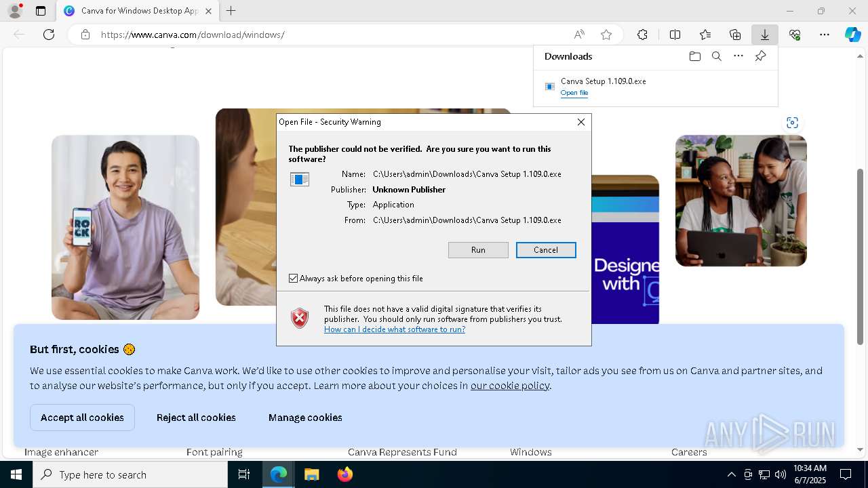Open Collections in the toolbar
The width and height of the screenshot is (868, 488).
click(x=735, y=35)
